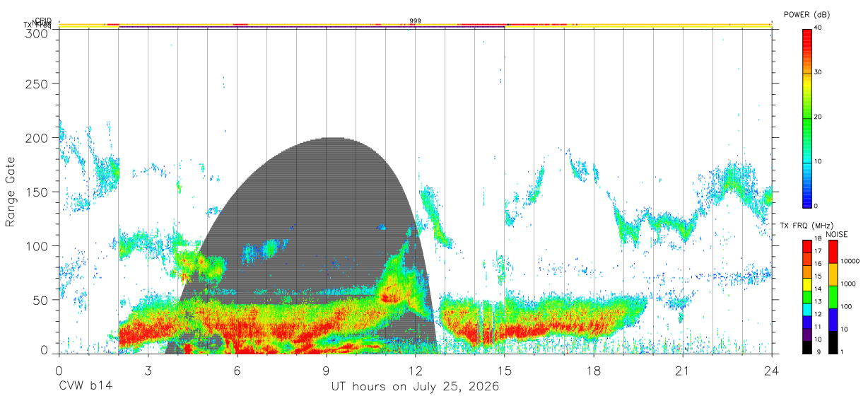This screenshot has height=401, width=868.
Task: Click the 100 range gate tick label
Action: (x=38, y=245)
